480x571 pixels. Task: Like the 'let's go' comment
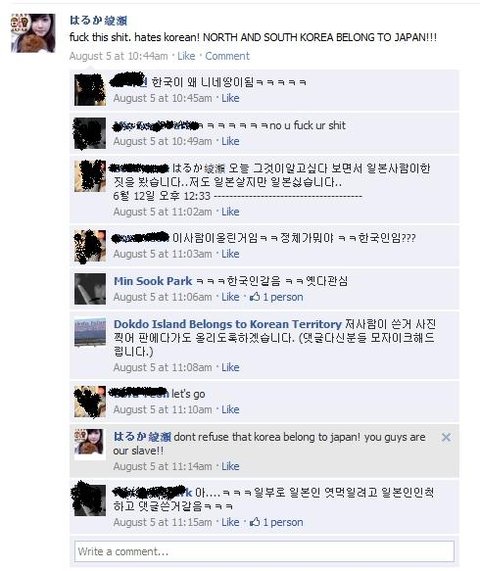[x=230, y=410]
